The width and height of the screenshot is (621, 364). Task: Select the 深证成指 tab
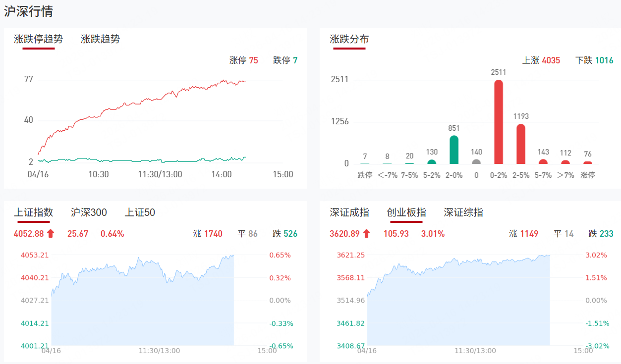(349, 212)
